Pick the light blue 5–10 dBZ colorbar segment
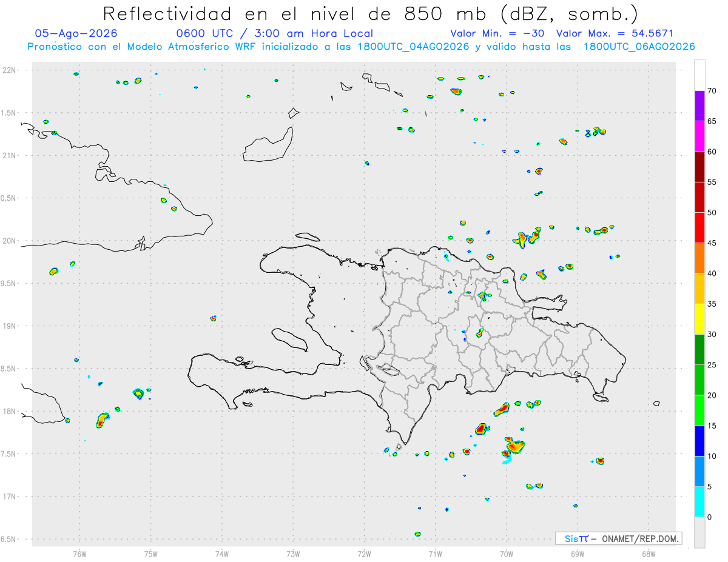The width and height of the screenshot is (728, 562). pyautogui.click(x=699, y=471)
